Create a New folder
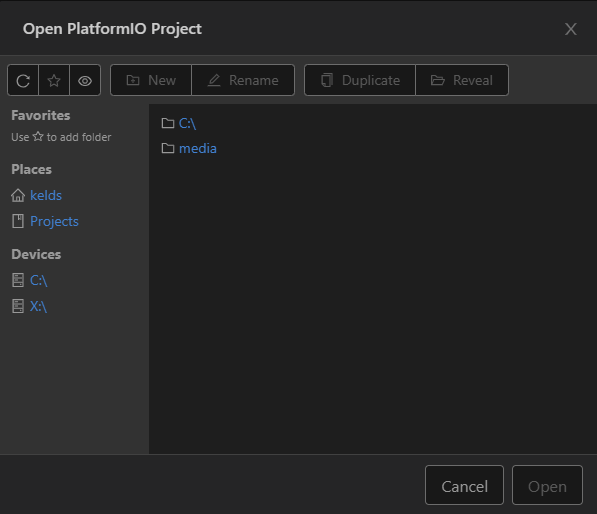The image size is (597, 514). 151,80
